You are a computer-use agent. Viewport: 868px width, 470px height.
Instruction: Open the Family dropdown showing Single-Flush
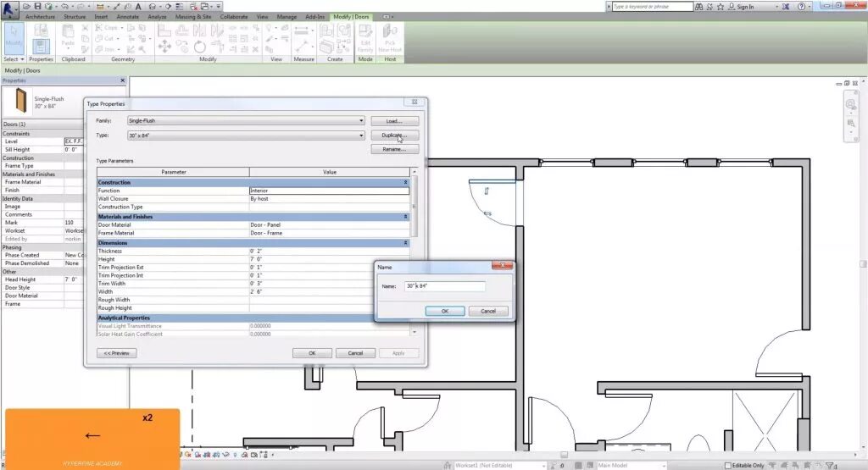click(x=246, y=120)
